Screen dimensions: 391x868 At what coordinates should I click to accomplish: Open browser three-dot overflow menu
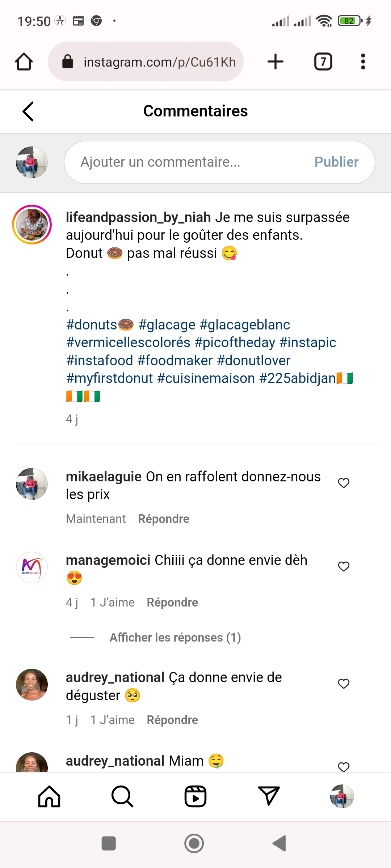pyautogui.click(x=363, y=61)
